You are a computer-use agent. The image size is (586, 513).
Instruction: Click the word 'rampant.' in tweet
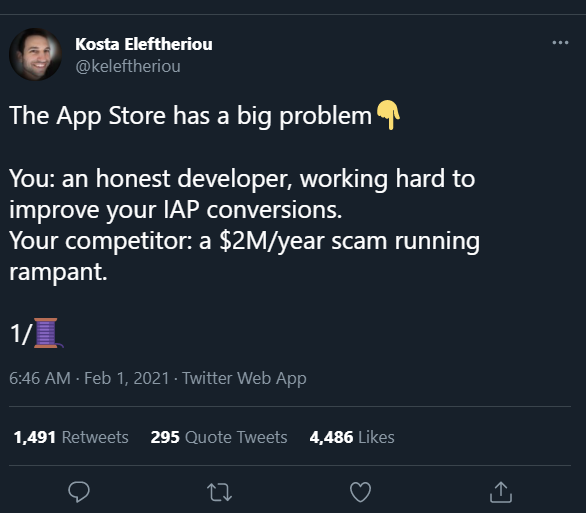58,272
